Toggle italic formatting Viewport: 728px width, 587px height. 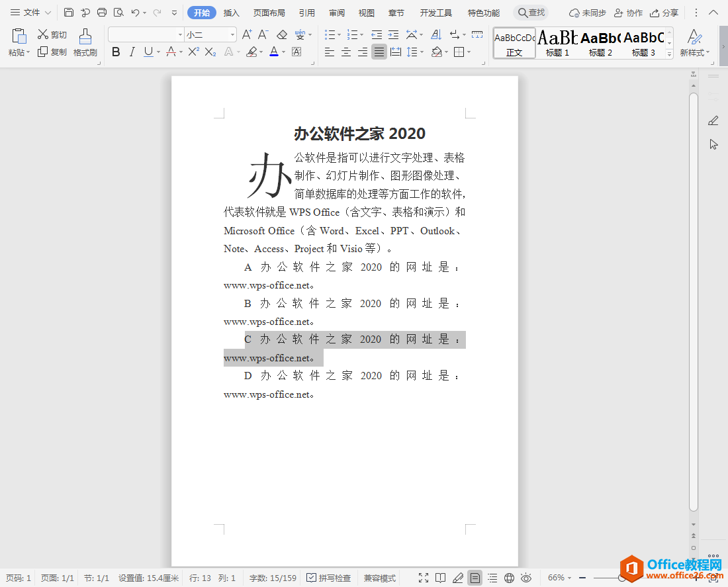point(132,52)
